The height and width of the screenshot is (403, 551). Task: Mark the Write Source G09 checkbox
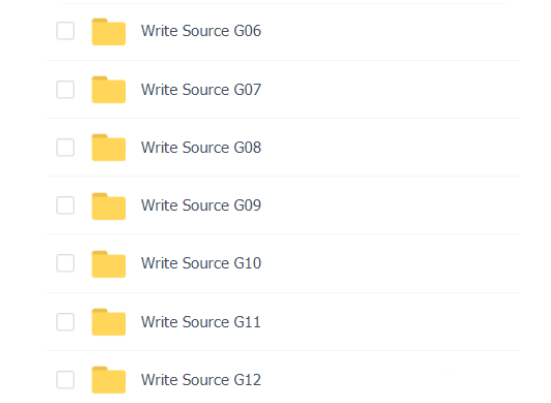pyautogui.click(x=65, y=205)
